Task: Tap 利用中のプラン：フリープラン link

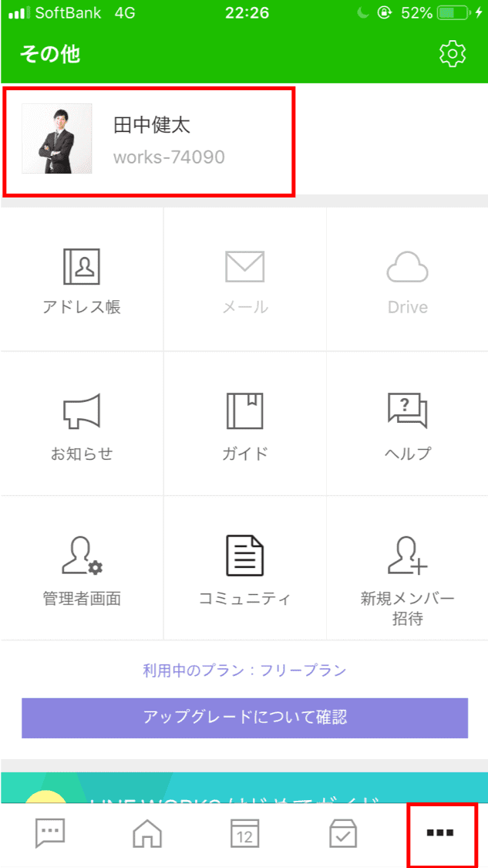Action: pyautogui.click(x=244, y=670)
